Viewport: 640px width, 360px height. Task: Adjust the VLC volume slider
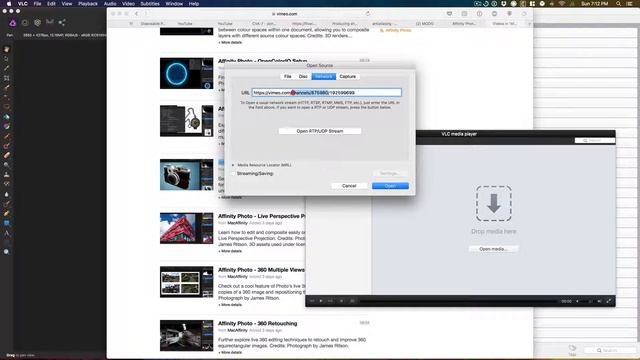(587, 301)
